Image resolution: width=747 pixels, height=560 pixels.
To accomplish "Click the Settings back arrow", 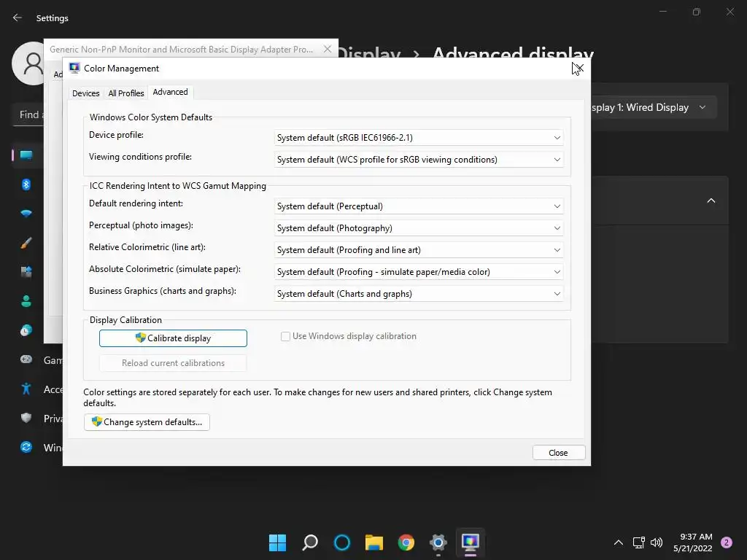I will tap(18, 17).
